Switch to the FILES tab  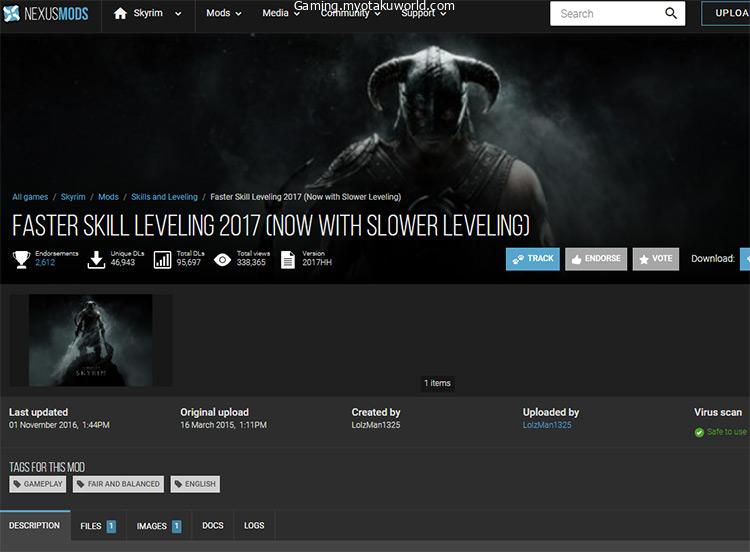point(98,526)
